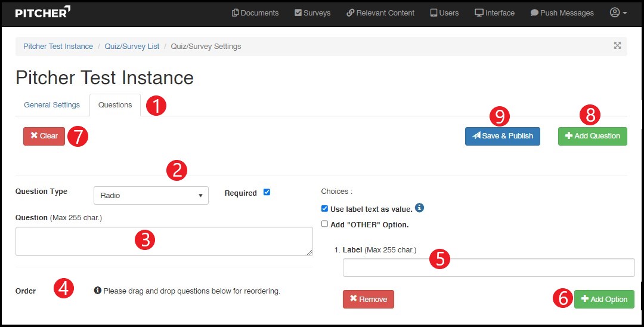Open the user account menu icon

pyautogui.click(x=618, y=13)
